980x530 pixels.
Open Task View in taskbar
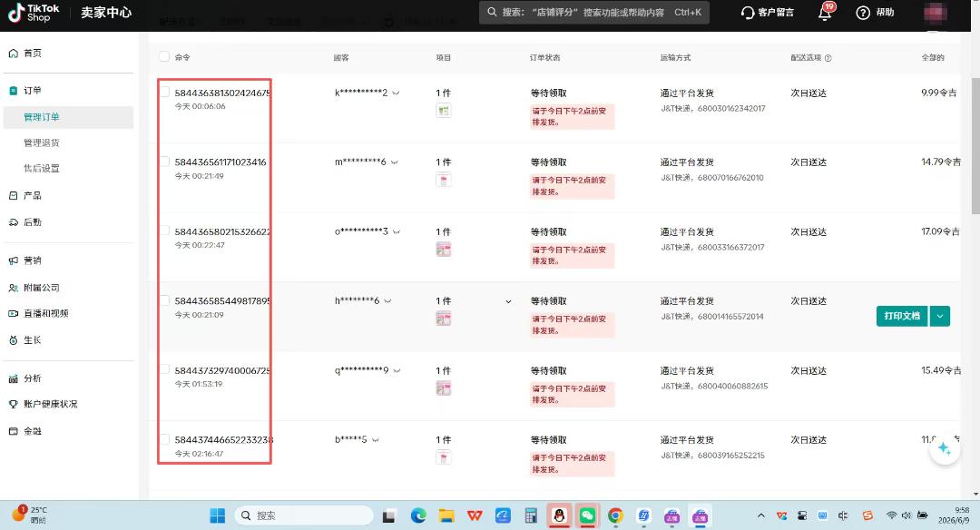point(388,516)
